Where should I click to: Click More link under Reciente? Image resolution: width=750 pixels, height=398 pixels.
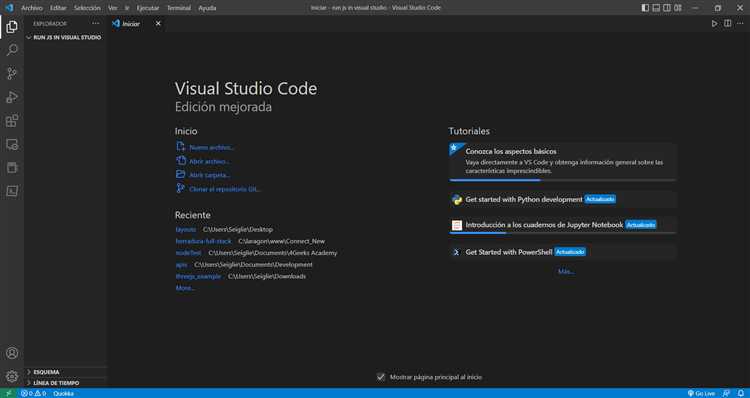[185, 288]
